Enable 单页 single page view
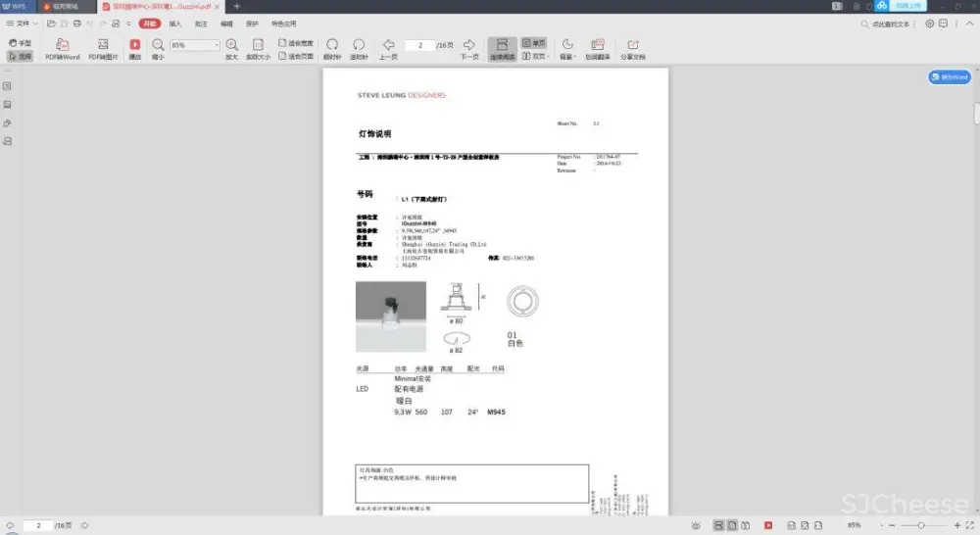 (533, 43)
